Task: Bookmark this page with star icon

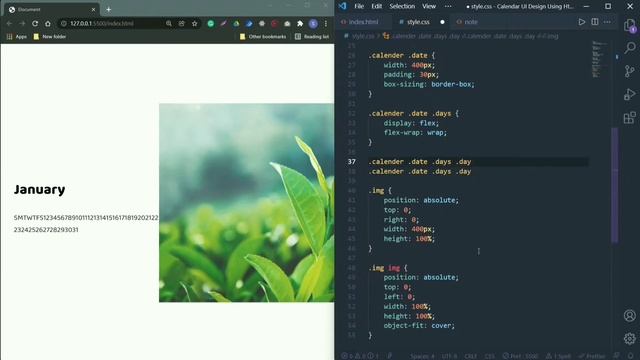Action: coord(195,24)
